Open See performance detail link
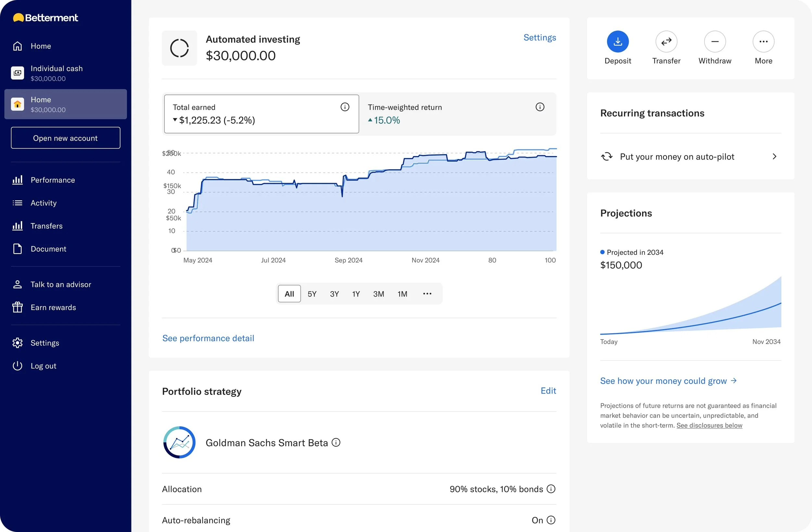 [208, 338]
